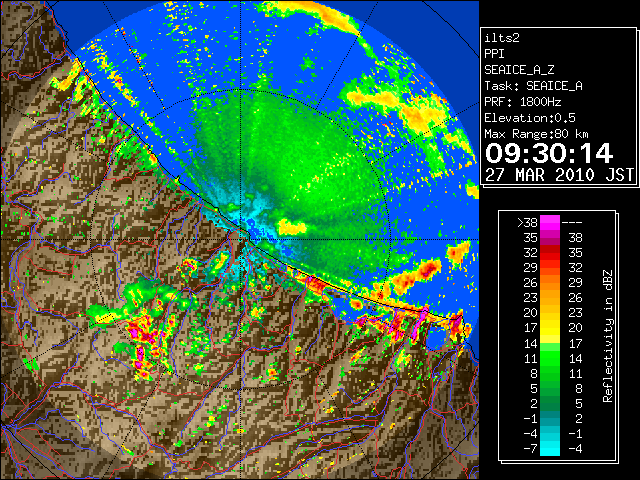Click the magenta >38 dBZ legend swatch
This screenshot has width=640, height=480.
550,222
